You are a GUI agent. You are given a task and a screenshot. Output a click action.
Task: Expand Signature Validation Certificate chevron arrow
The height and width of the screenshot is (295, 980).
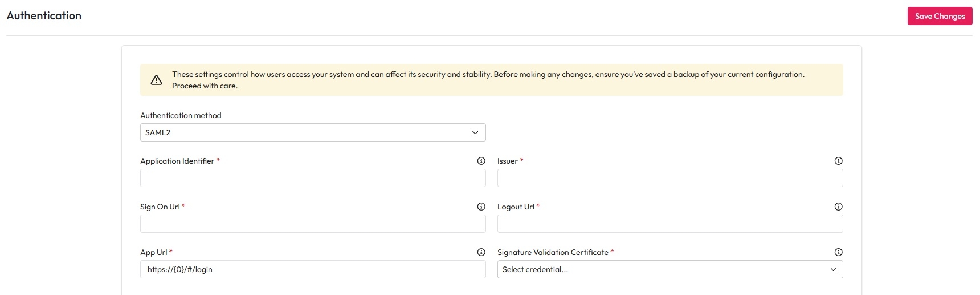pos(833,269)
